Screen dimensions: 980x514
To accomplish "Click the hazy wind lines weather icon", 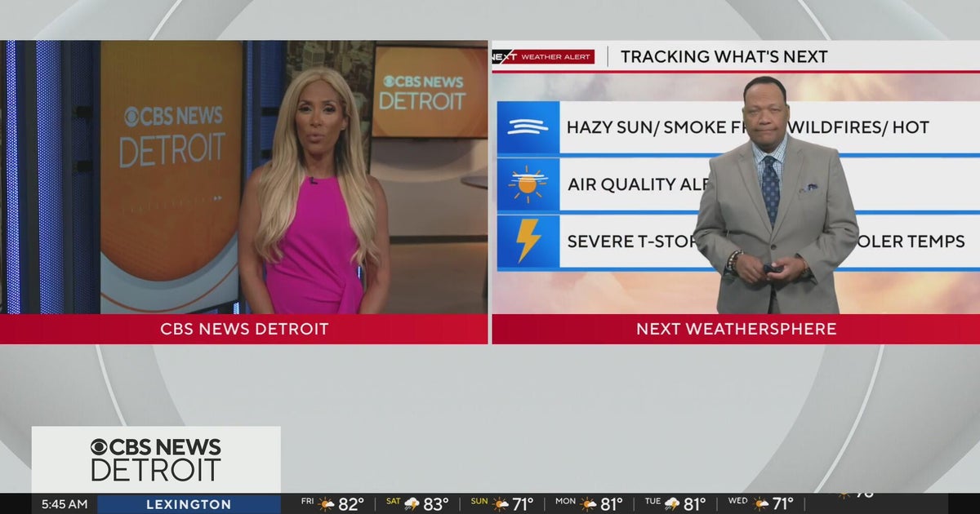I will (x=528, y=127).
